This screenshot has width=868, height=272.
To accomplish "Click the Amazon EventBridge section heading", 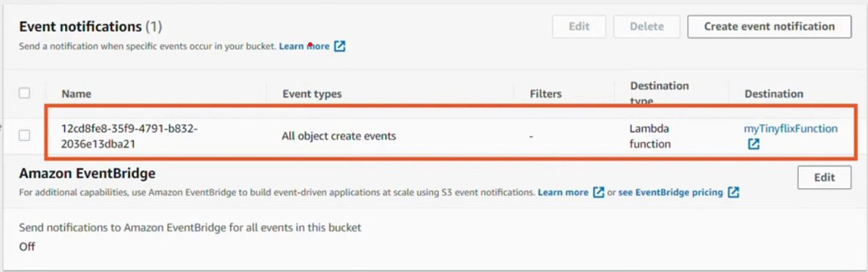I will [x=88, y=174].
